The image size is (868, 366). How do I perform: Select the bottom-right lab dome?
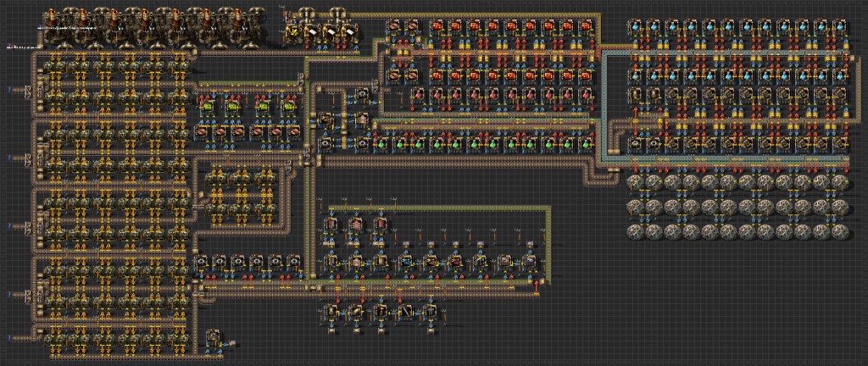click(839, 230)
